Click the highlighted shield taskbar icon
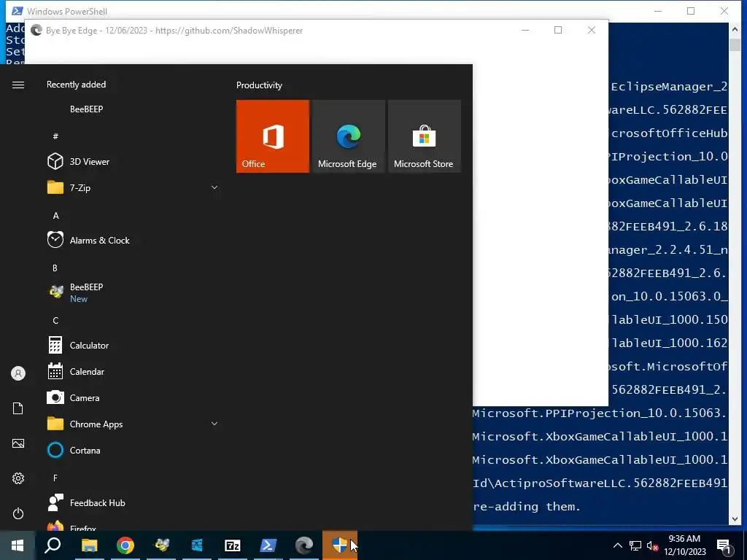The width and height of the screenshot is (747, 560). [x=340, y=545]
